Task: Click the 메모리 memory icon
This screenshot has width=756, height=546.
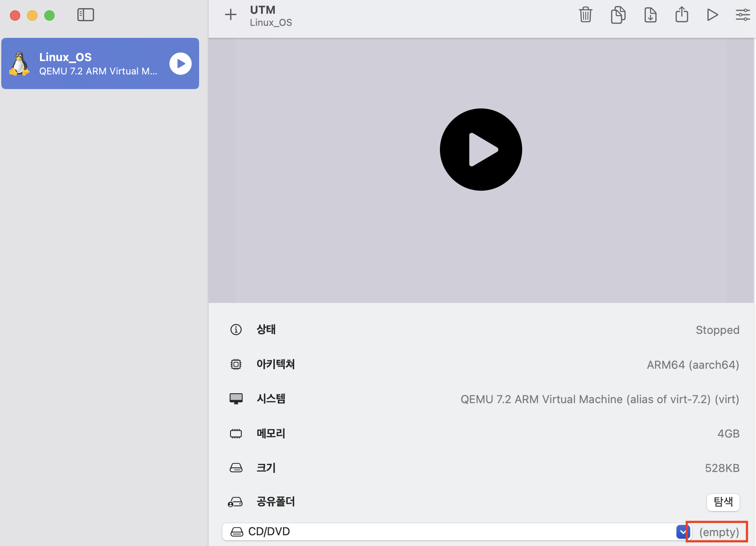Action: click(x=236, y=433)
